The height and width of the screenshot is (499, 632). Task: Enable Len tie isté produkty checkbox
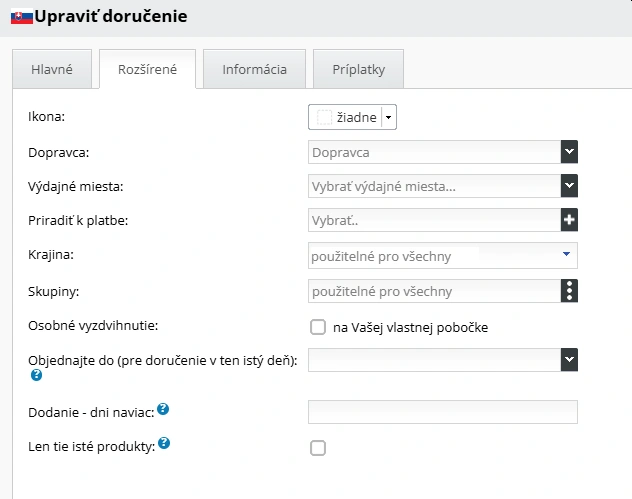click(318, 448)
